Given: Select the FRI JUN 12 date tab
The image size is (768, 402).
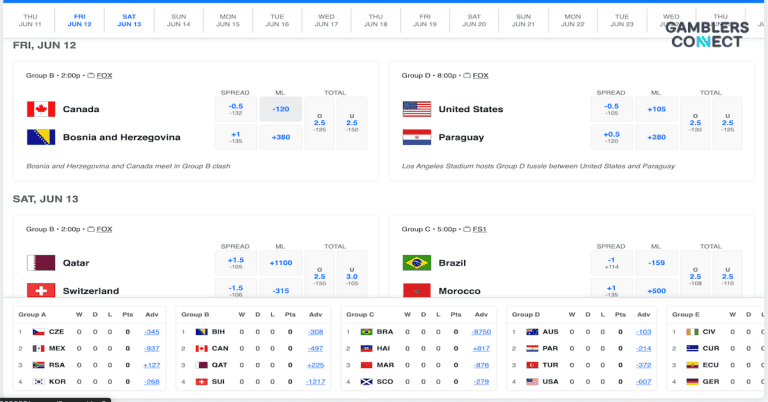Looking at the screenshot, I should tap(79, 20).
